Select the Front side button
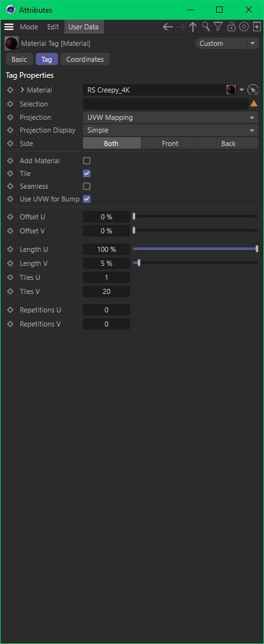 (170, 143)
